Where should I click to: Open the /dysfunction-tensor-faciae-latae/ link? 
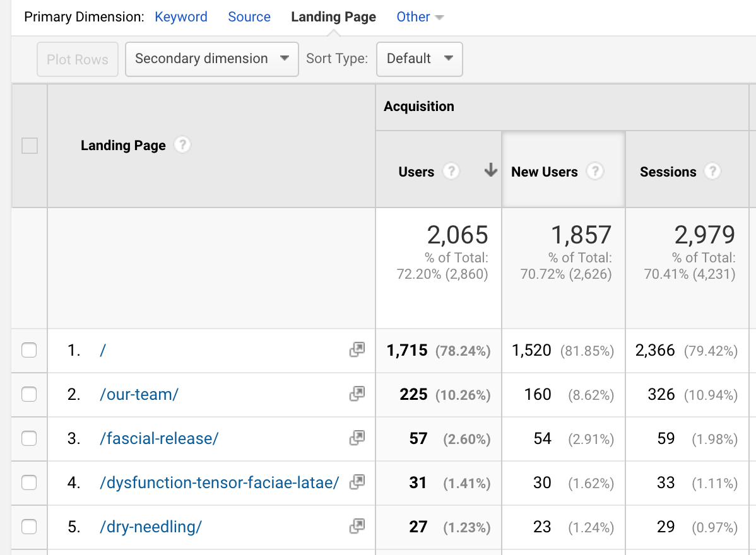pyautogui.click(x=220, y=482)
